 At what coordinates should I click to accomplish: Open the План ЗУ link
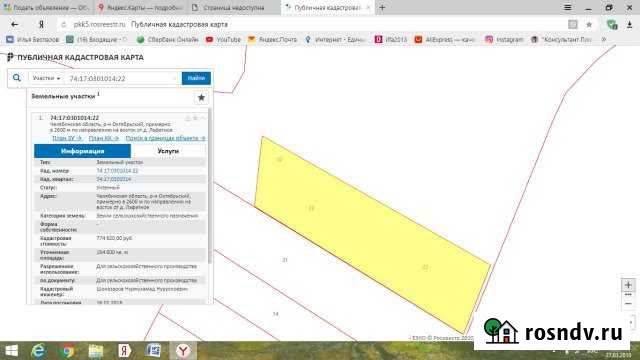click(x=67, y=138)
